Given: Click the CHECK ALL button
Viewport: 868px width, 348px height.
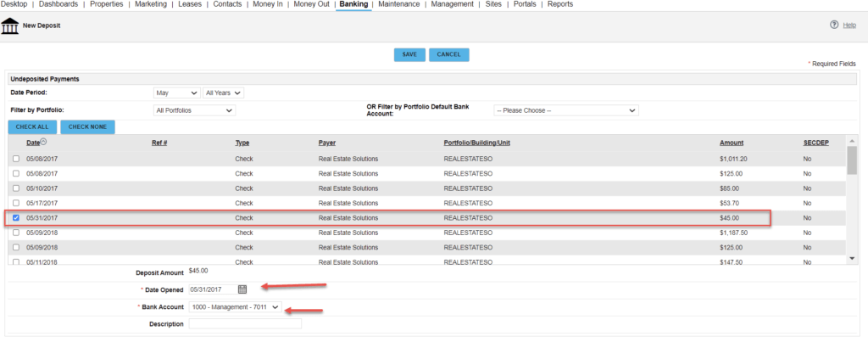Looking at the screenshot, I should click(x=32, y=127).
